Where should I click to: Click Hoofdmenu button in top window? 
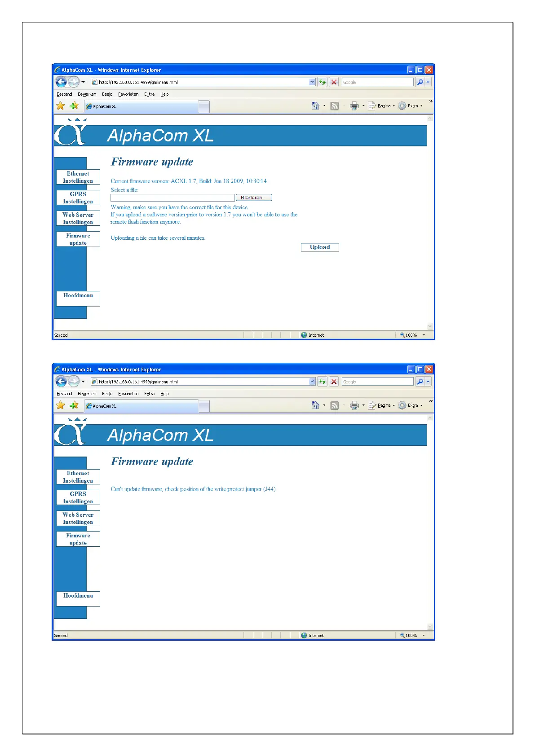(78, 299)
